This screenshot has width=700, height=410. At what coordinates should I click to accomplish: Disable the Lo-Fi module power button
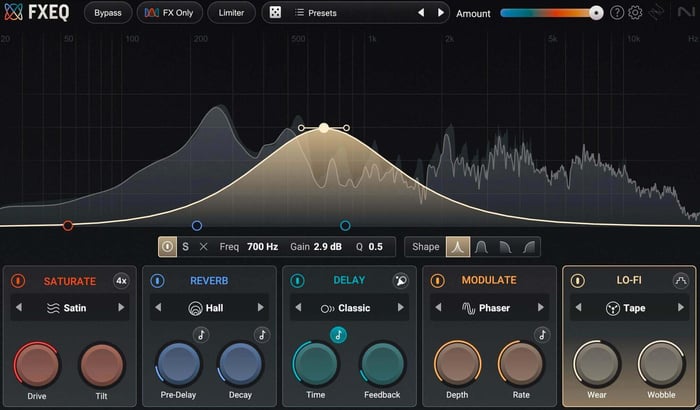point(577,281)
